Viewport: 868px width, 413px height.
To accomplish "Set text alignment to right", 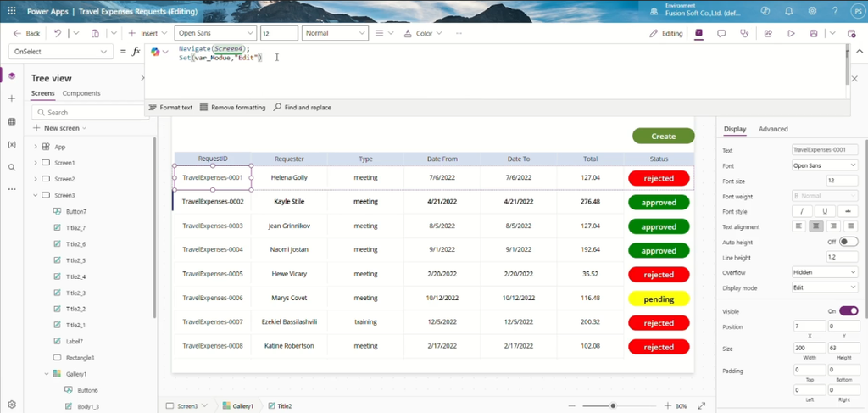I will (x=833, y=226).
